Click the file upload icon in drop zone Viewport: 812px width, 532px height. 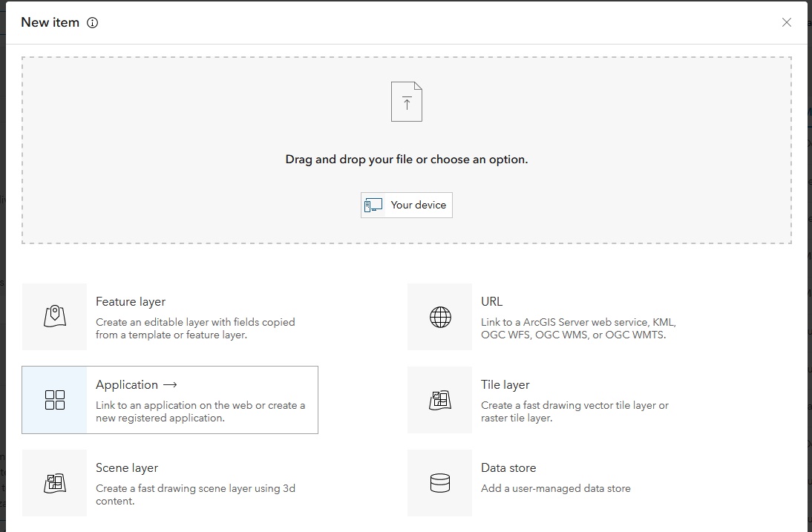(406, 101)
